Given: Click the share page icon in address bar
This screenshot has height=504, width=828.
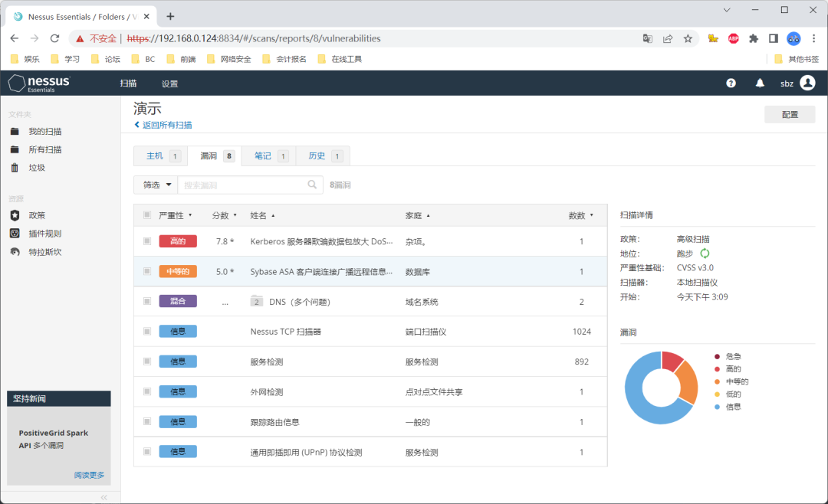Looking at the screenshot, I should (668, 38).
